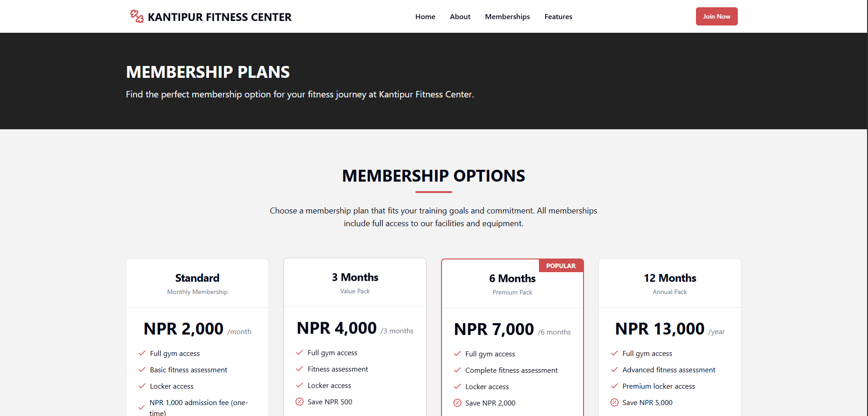
Task: Open the Features page link
Action: click(x=558, y=16)
